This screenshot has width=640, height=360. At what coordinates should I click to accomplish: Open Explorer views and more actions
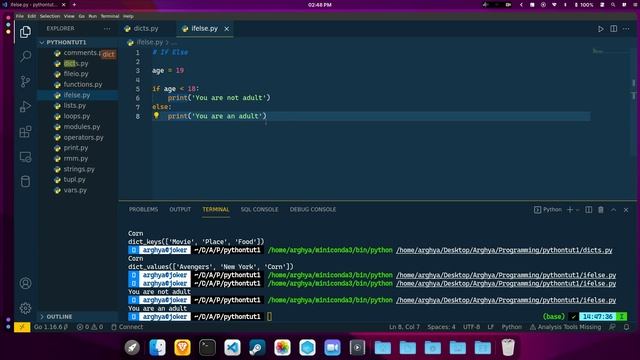[107, 29]
